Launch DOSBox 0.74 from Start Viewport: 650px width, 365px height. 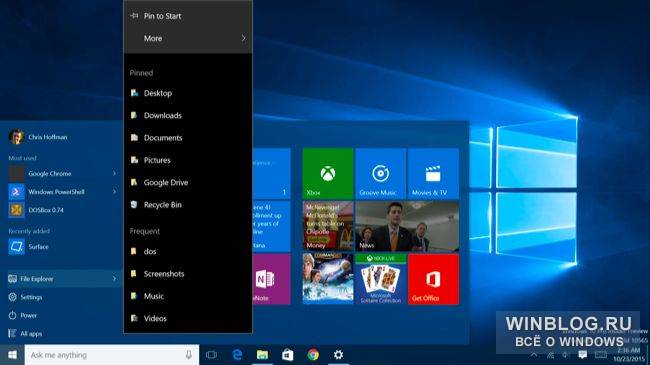click(62, 210)
